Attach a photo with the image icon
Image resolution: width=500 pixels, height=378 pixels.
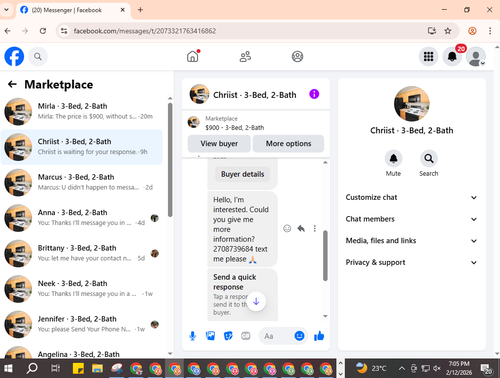point(210,336)
